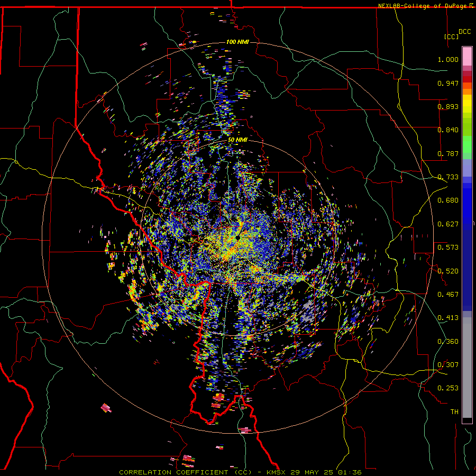Pick the gray segment of the color bar

(467, 370)
